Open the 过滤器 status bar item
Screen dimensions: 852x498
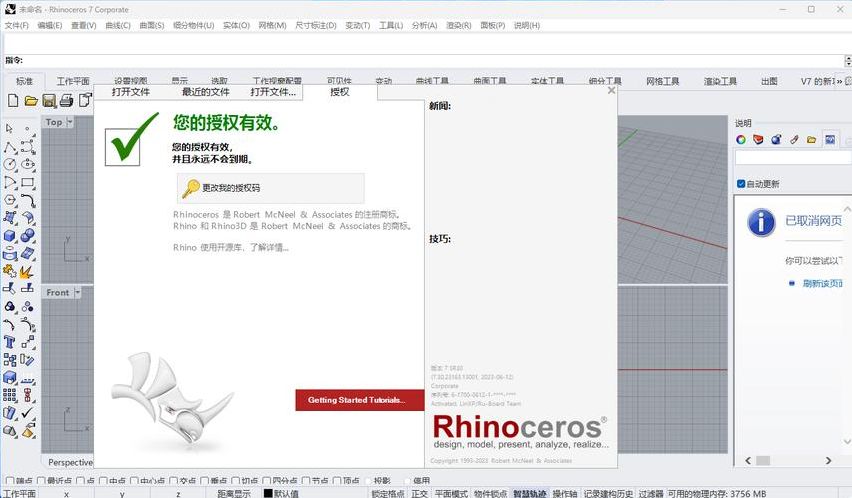click(651, 493)
